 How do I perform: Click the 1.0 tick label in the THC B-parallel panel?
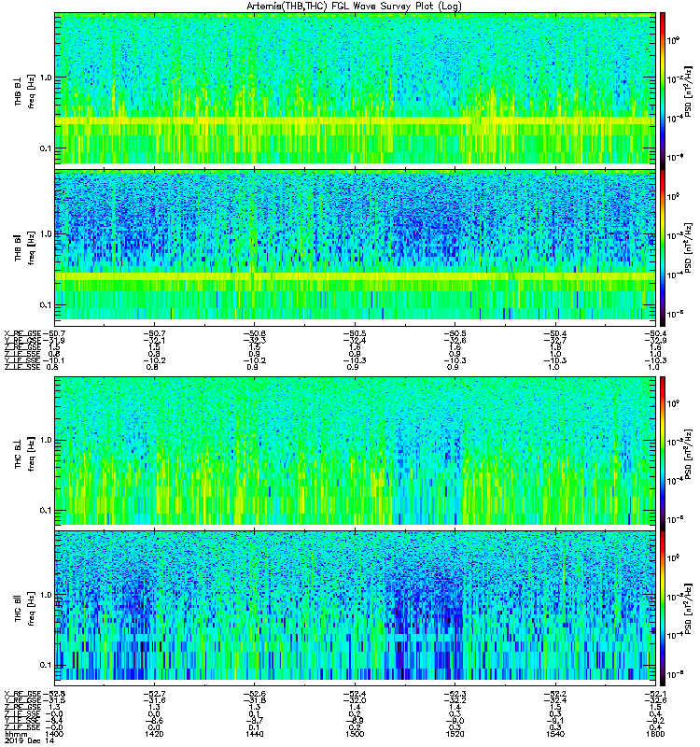(x=45, y=595)
